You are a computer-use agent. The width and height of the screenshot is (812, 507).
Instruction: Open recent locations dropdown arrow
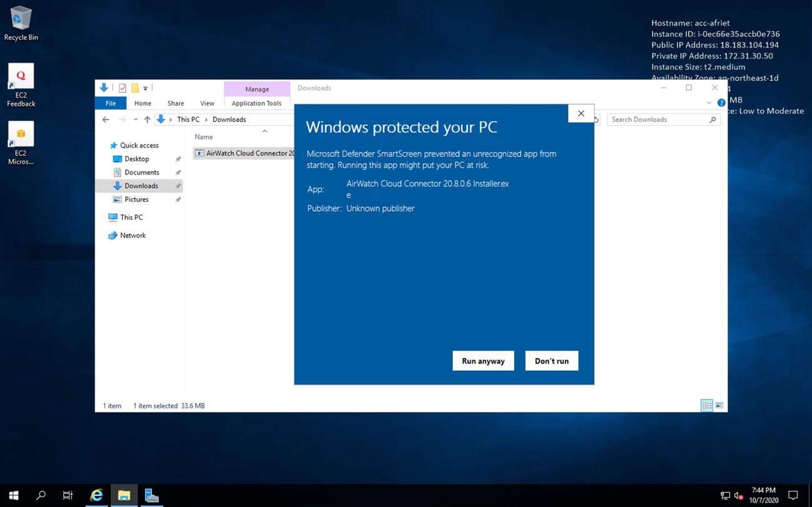(x=135, y=119)
